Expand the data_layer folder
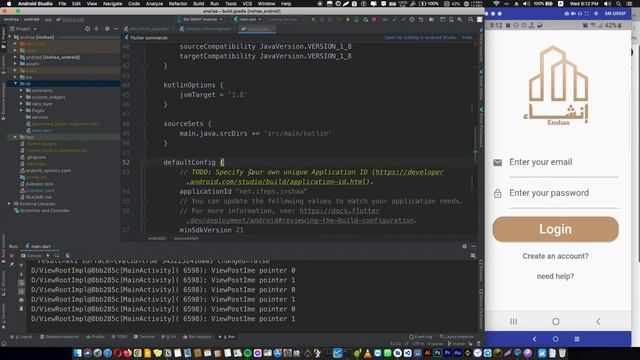The image size is (640, 360). (x=21, y=104)
